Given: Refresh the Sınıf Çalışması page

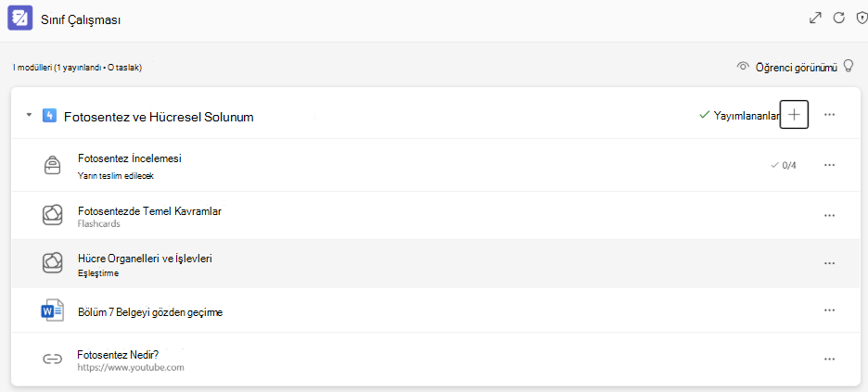Looking at the screenshot, I should click(x=839, y=18).
